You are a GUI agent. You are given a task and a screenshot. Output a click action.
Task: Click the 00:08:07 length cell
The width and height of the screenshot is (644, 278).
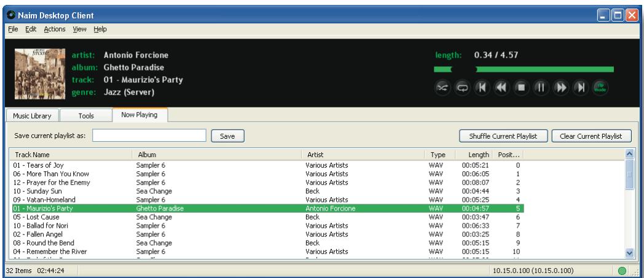point(475,182)
